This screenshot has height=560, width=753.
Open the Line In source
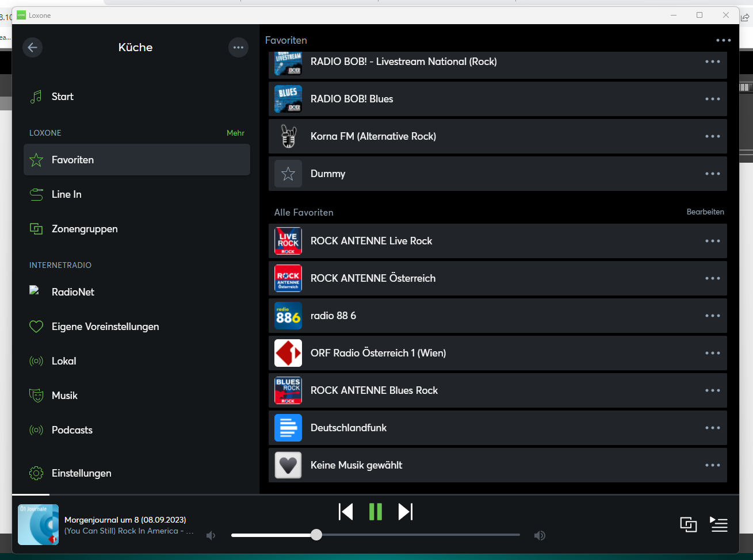click(137, 194)
